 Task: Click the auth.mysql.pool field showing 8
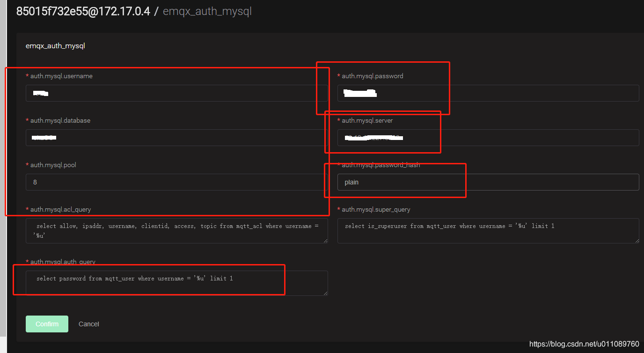pyautogui.click(x=177, y=182)
